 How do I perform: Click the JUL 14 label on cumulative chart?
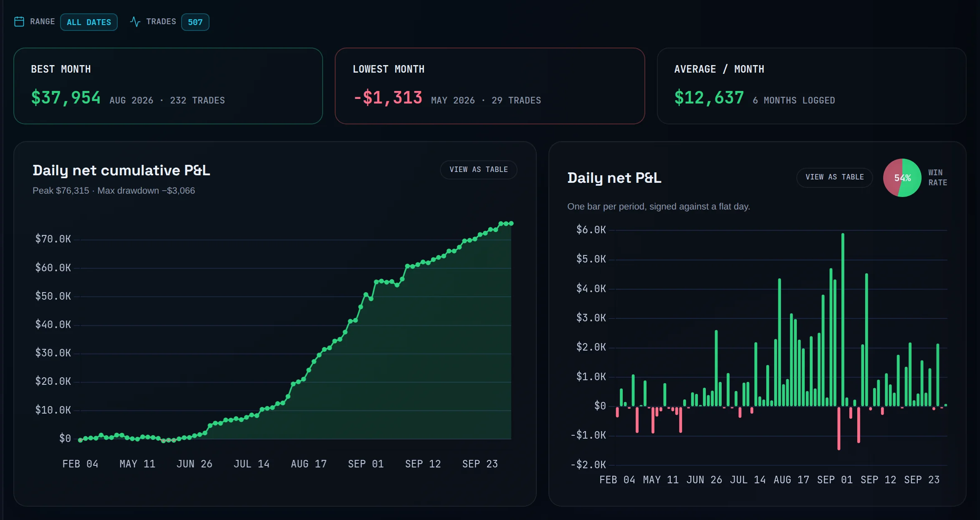tap(251, 464)
